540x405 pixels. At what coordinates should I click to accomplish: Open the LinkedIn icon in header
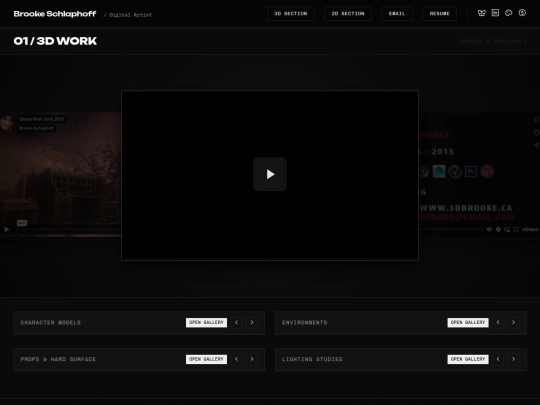(x=495, y=13)
